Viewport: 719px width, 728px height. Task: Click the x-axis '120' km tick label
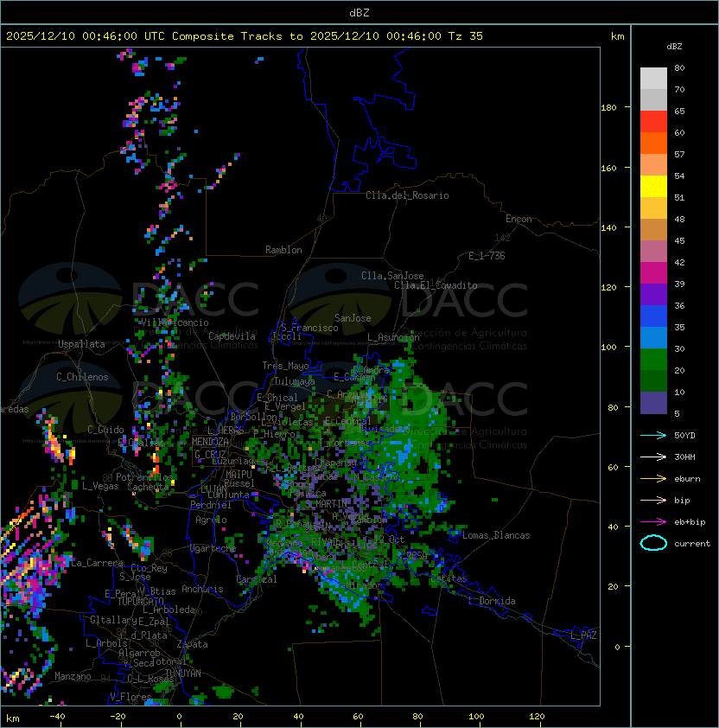(537, 717)
